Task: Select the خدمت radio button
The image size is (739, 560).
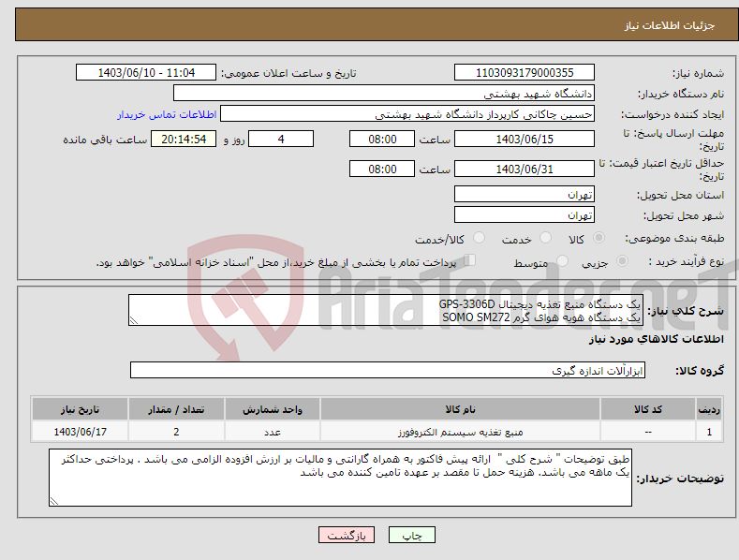Action: click(545, 238)
